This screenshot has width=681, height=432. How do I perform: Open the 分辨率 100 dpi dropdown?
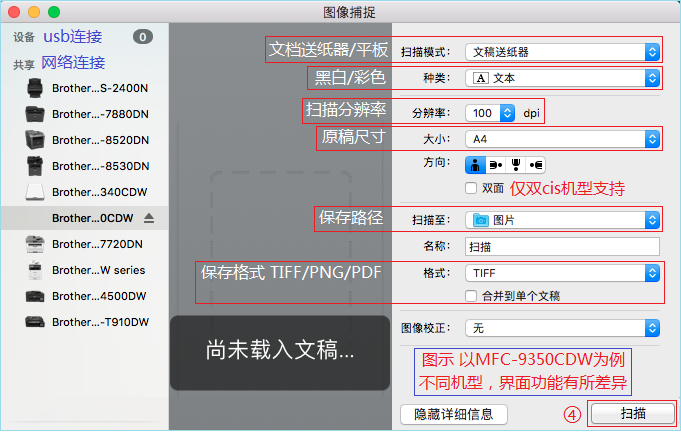click(490, 113)
